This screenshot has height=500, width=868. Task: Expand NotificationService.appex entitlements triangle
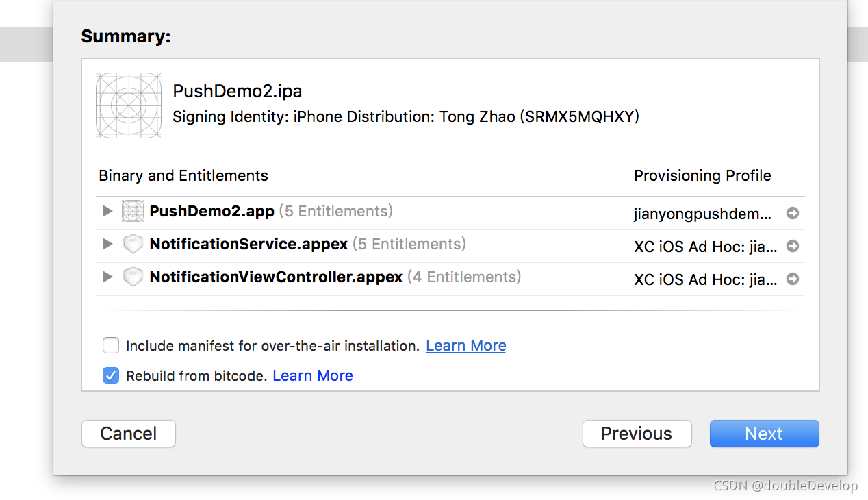[107, 244]
